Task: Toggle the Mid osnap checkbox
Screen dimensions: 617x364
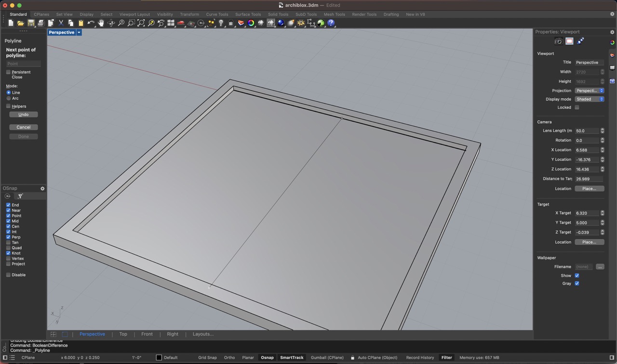Action: (8, 221)
